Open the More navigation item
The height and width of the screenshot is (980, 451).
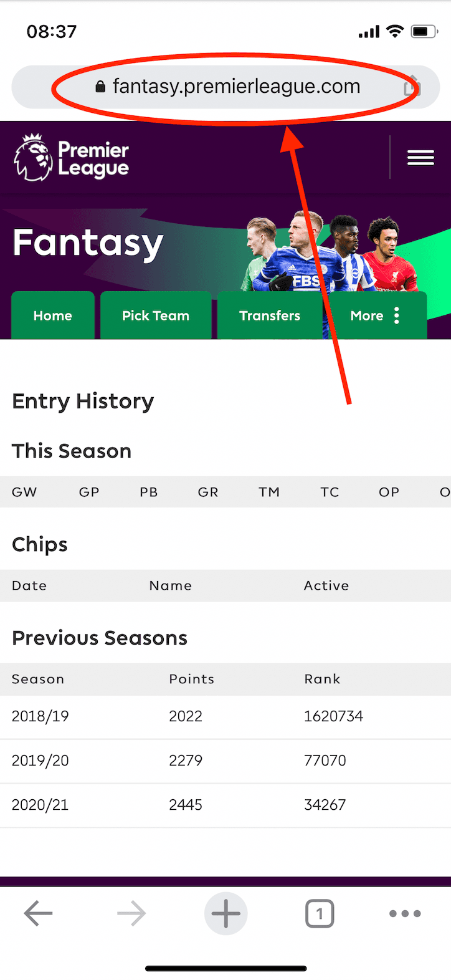tap(367, 315)
